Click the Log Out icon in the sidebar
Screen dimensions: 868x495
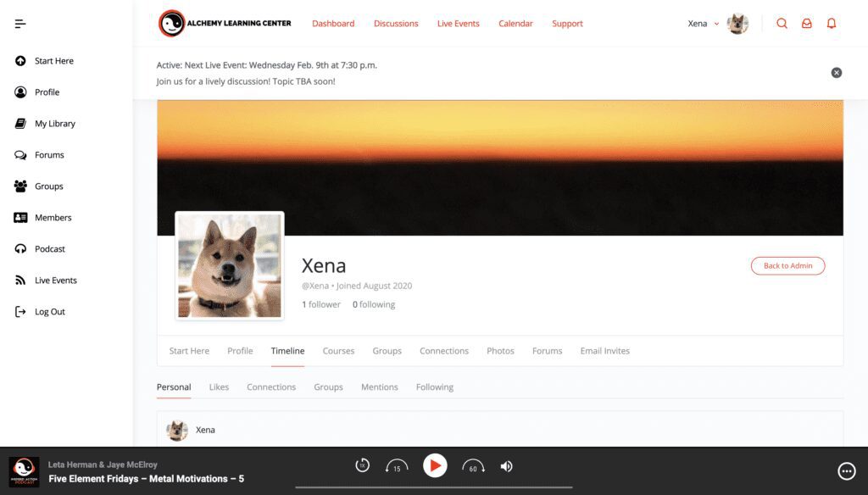coord(20,312)
